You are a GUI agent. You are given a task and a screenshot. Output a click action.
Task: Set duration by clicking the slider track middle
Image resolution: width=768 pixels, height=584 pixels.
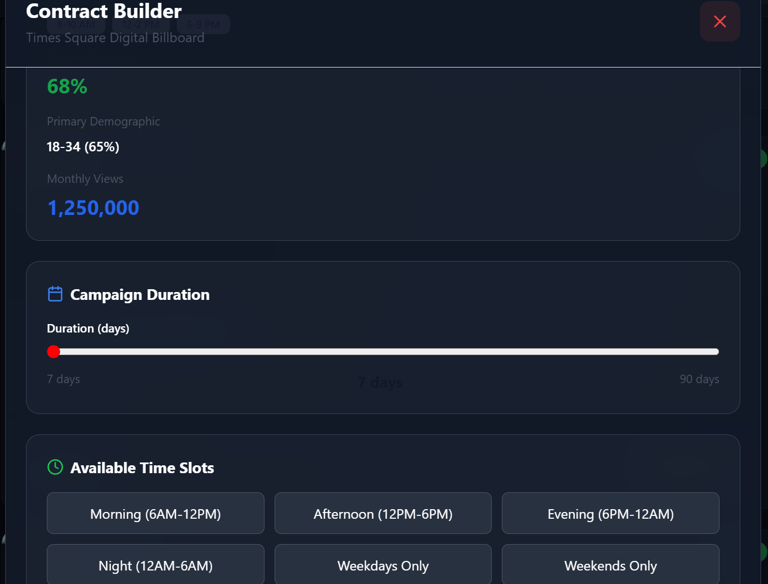[386, 352]
